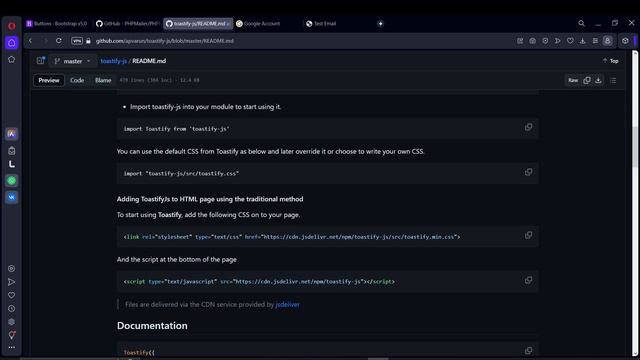
Task: Click the heart bookmark icon in address bar
Action: click(x=570, y=41)
